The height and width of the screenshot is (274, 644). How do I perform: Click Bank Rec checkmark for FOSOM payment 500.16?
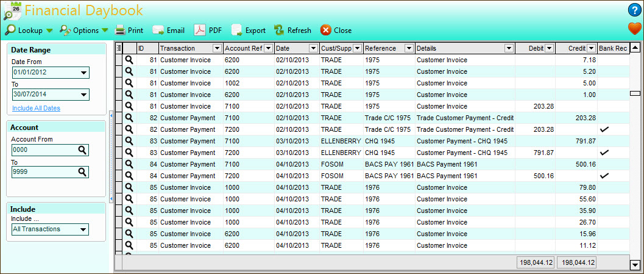point(604,176)
